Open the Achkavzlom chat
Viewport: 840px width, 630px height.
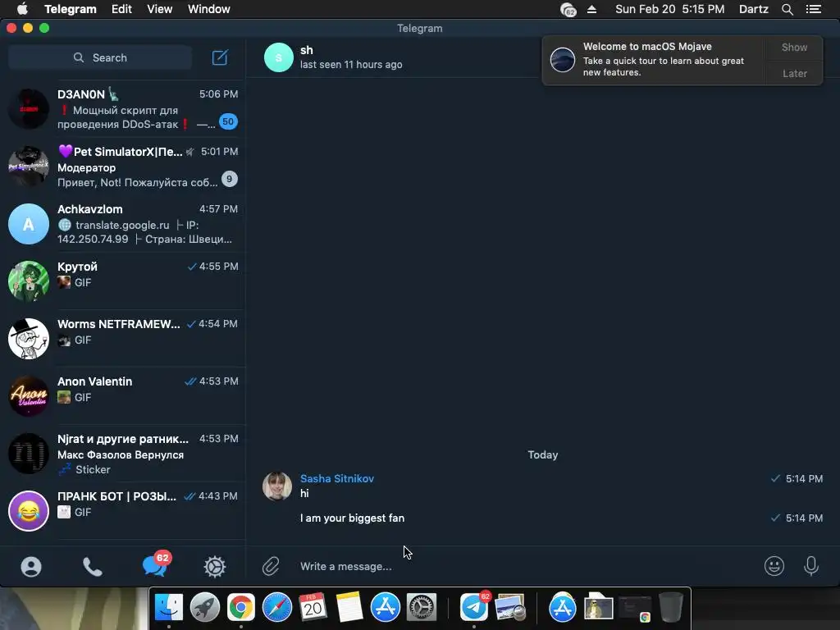[x=123, y=223]
